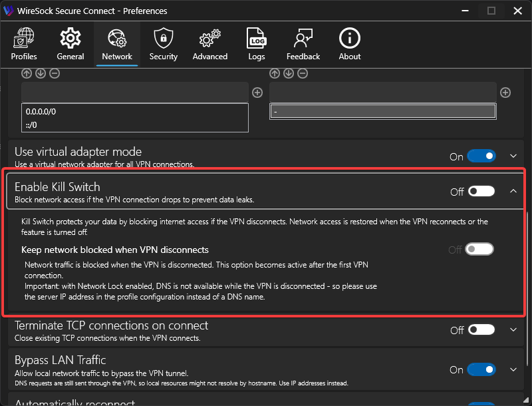Expand the virtual adapter mode details
Image resolution: width=532 pixels, height=406 pixels.
tap(513, 156)
